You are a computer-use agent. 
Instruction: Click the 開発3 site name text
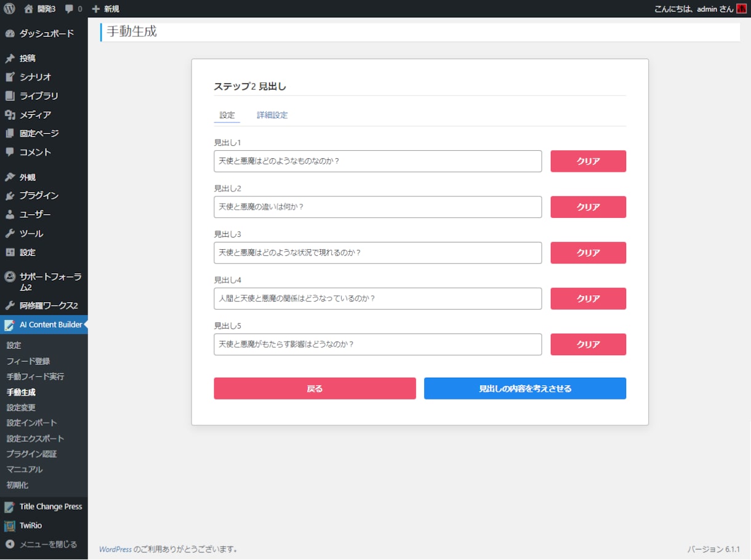click(x=46, y=9)
